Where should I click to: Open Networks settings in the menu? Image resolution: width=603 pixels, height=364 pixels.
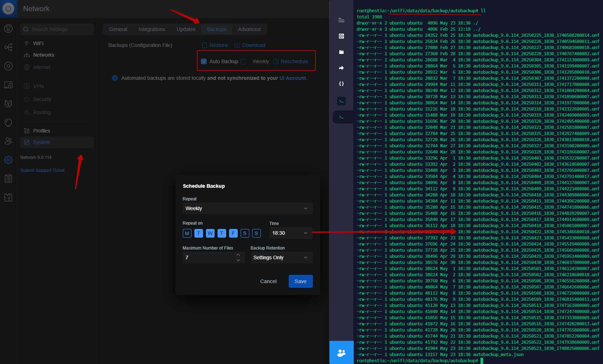[x=57, y=55]
